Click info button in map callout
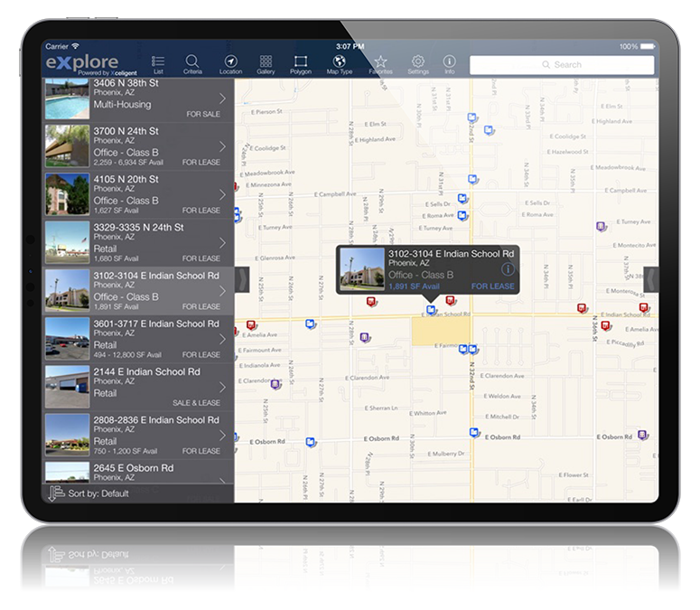 [507, 269]
